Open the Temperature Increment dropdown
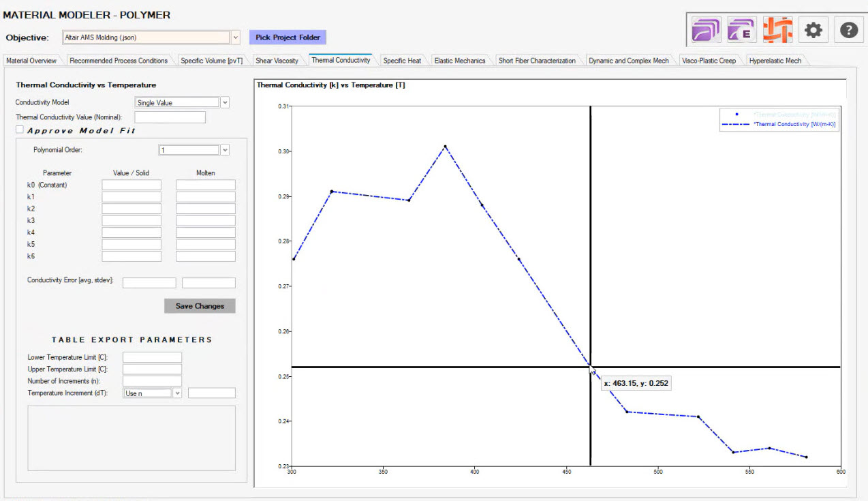 177,393
